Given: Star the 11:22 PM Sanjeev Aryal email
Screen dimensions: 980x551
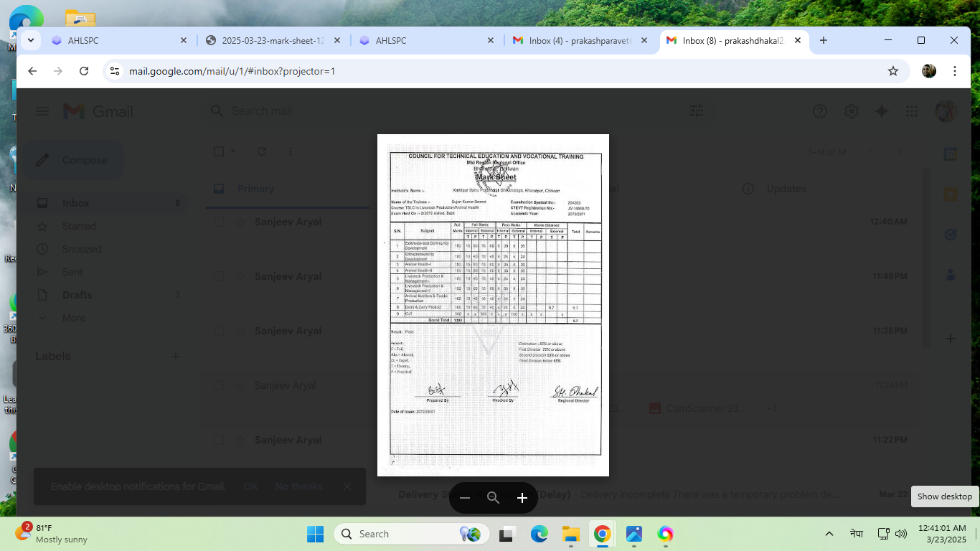Looking at the screenshot, I should (240, 440).
